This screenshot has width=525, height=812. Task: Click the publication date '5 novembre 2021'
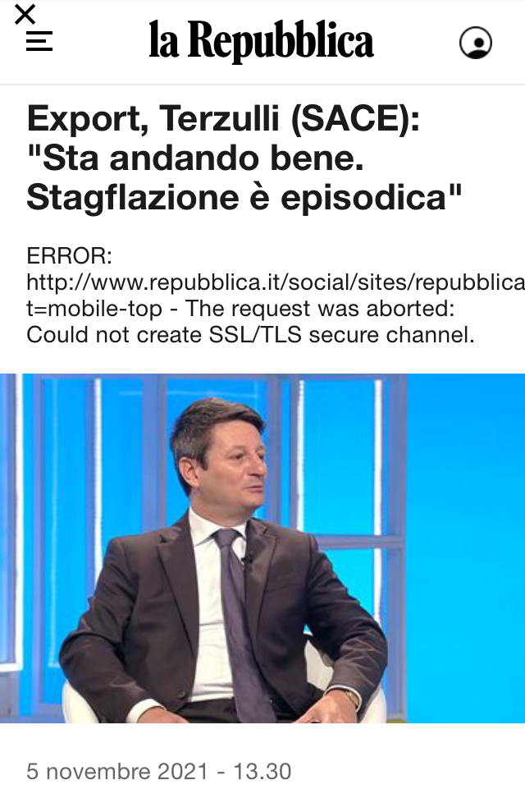tap(117, 771)
